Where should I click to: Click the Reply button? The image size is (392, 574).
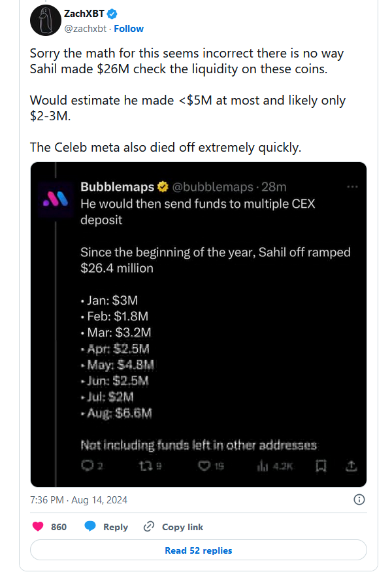click(106, 527)
